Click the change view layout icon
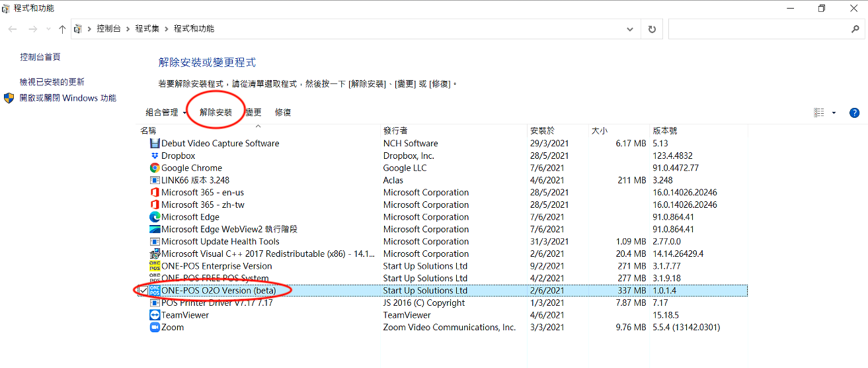Viewport: 868px width, 368px height. pyautogui.click(x=819, y=113)
